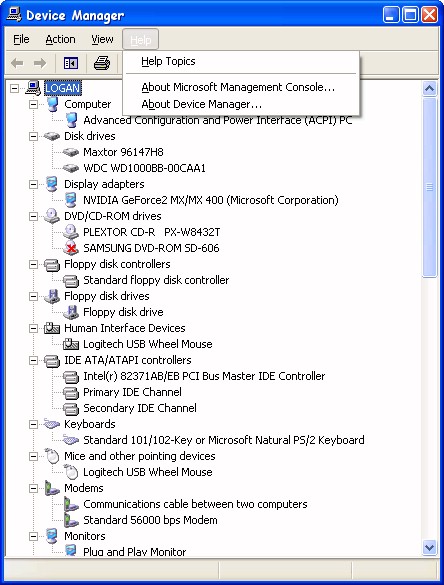Click the Print toolbar icon
Viewport: 444px width, 585px height.
click(x=101, y=63)
